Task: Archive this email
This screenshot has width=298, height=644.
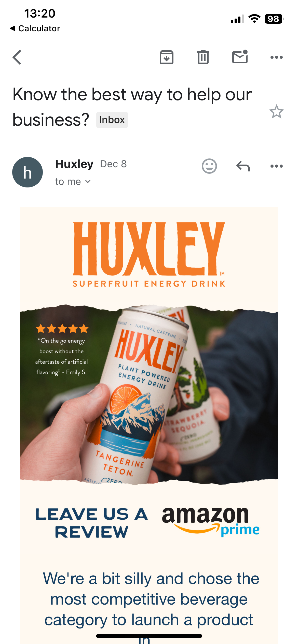Action: [167, 57]
